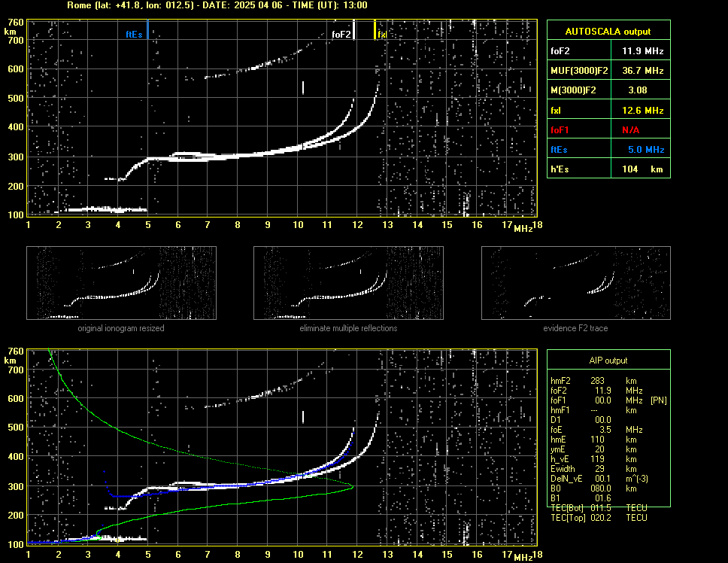Select the 12.6 MHz value
The width and height of the screenshot is (728, 563).
[642, 111]
